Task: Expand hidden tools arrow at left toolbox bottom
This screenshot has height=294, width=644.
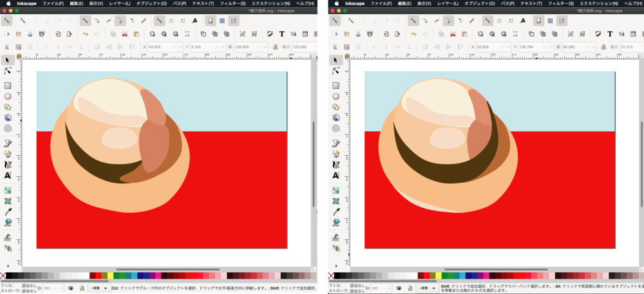Action: (8, 266)
